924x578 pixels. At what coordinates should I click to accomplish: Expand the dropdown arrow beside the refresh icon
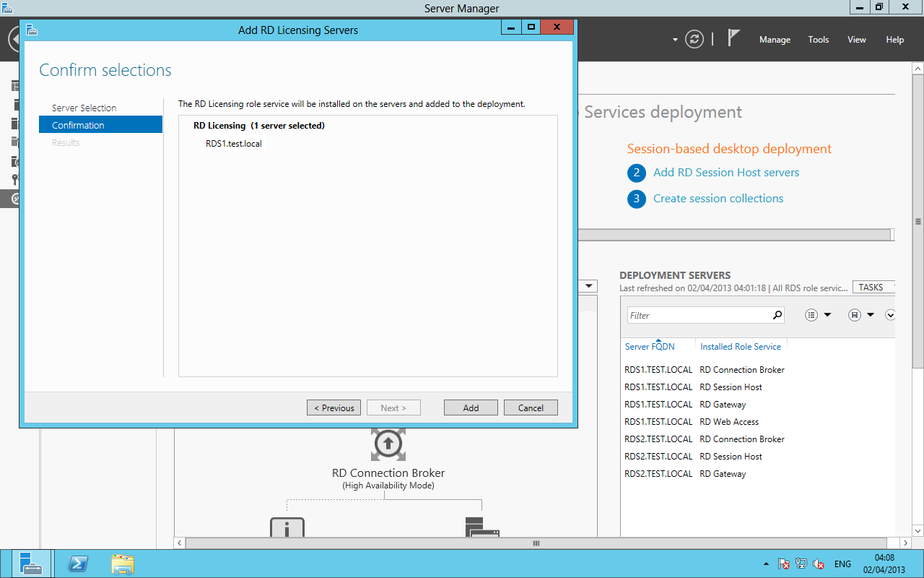point(675,40)
